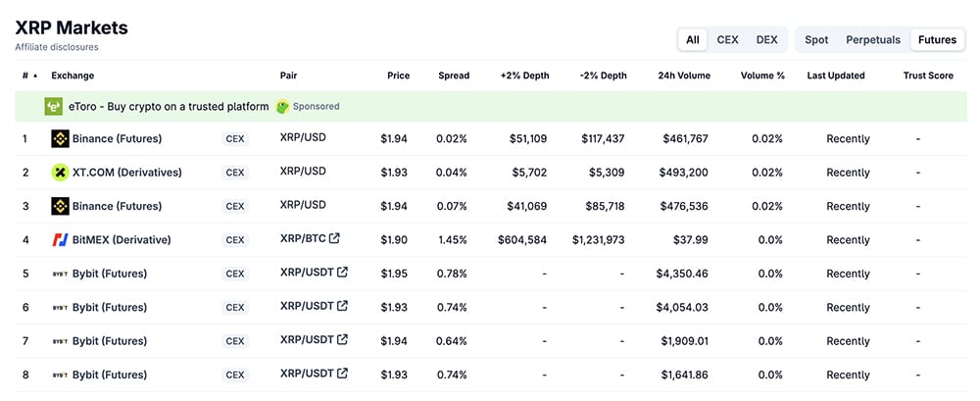Switch to the Perpetuals markets tab
980x401 pixels.
click(x=872, y=40)
